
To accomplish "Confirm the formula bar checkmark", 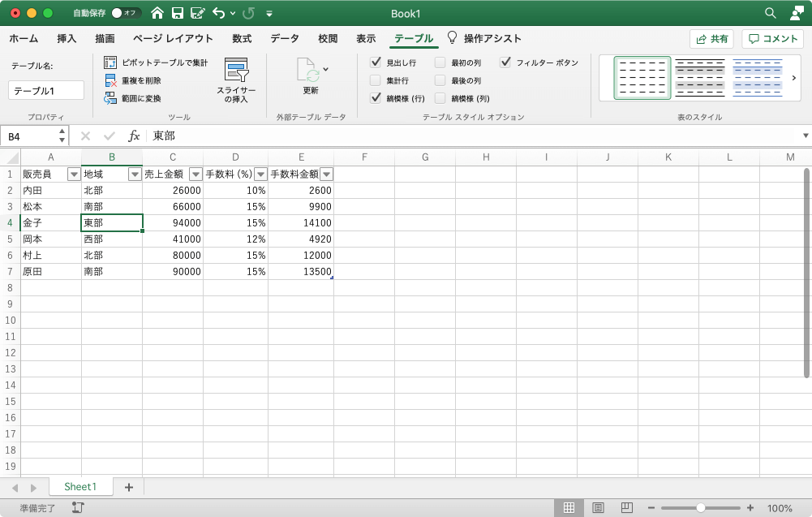I will (x=110, y=136).
